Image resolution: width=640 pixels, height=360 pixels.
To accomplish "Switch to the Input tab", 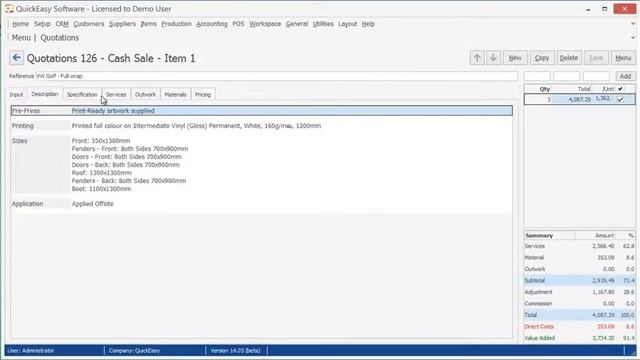I will [16, 94].
